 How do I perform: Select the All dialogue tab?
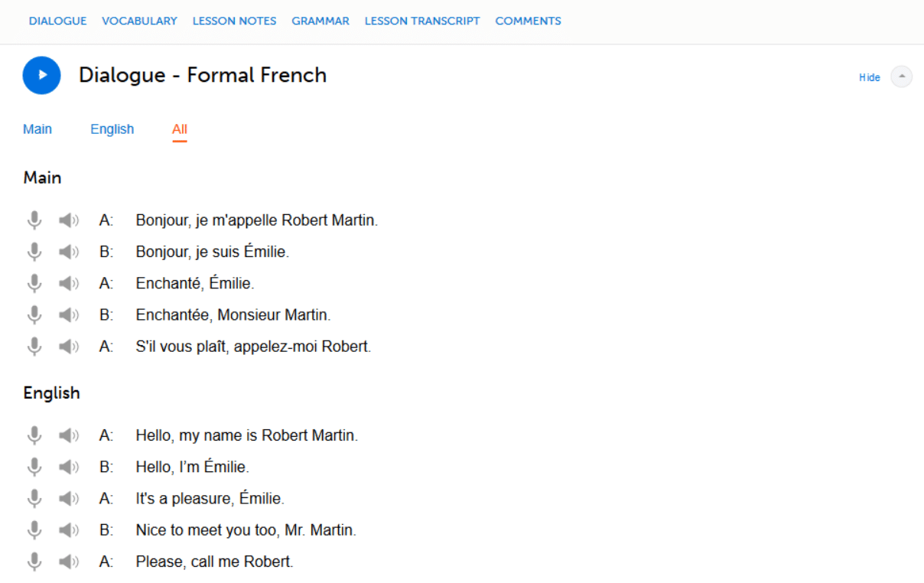[180, 129]
